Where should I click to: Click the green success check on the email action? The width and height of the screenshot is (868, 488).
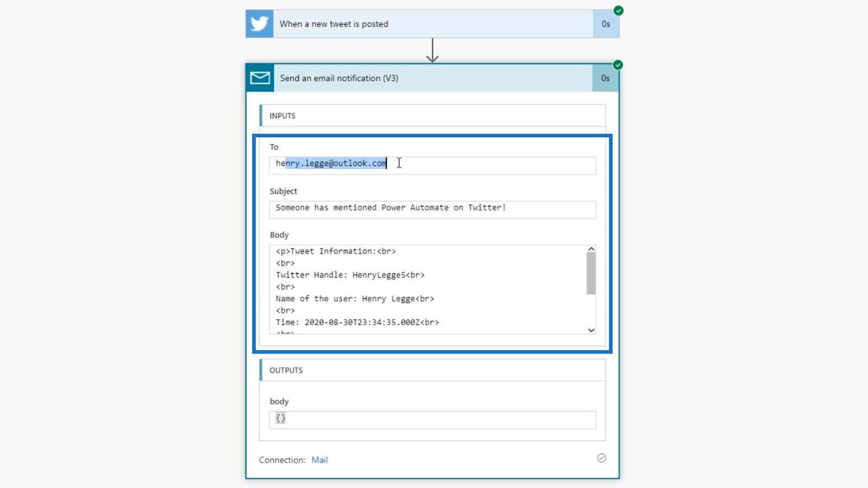[x=618, y=65]
